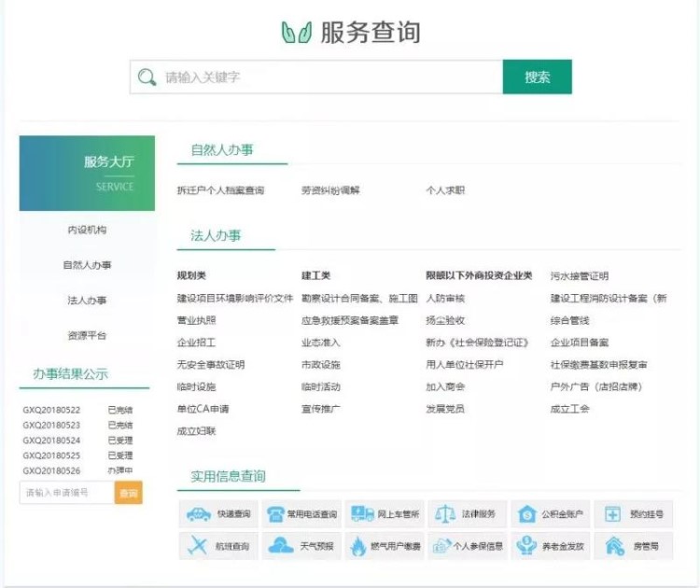Click the magnifier icon in search box
Screen dimensions: 700x588
[147, 77]
